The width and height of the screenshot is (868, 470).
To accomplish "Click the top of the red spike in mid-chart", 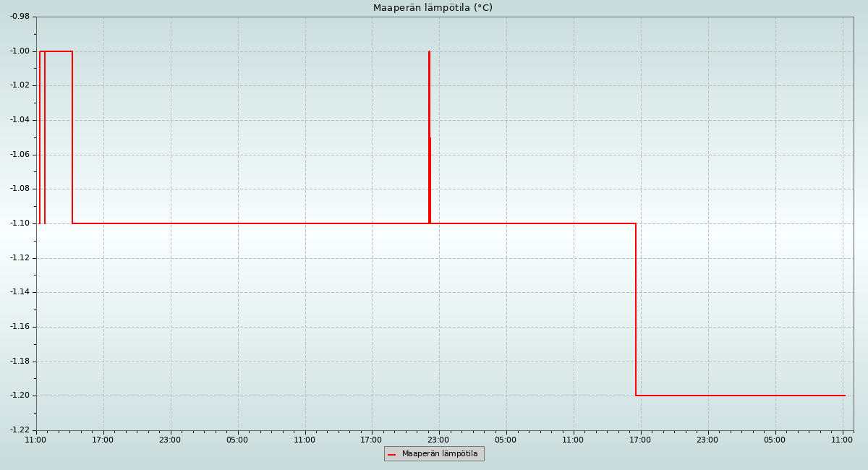I will (429, 52).
